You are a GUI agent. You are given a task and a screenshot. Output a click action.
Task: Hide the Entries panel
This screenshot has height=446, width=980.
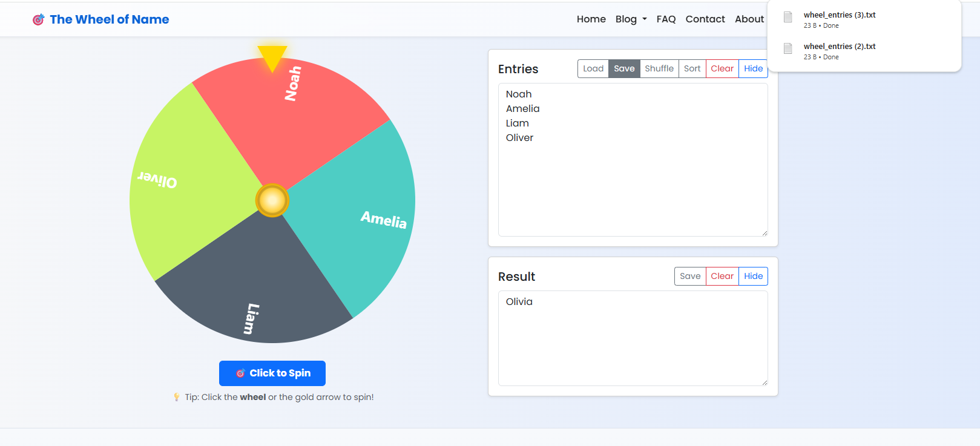[x=753, y=68]
